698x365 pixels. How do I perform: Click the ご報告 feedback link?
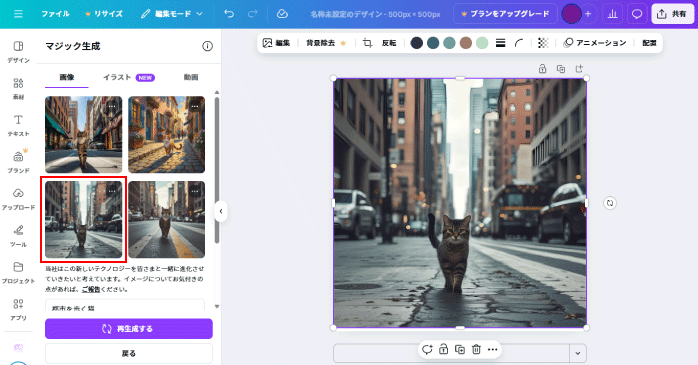pos(91,289)
